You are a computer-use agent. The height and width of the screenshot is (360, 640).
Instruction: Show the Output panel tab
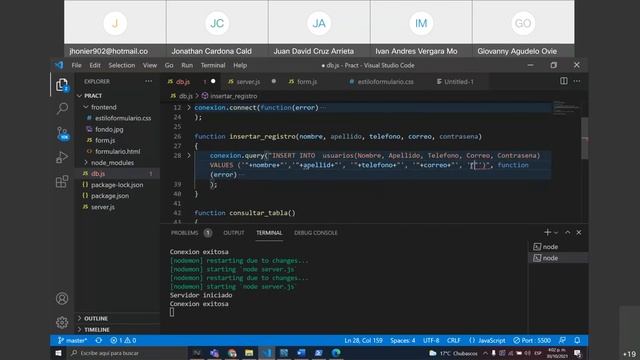[233, 233]
